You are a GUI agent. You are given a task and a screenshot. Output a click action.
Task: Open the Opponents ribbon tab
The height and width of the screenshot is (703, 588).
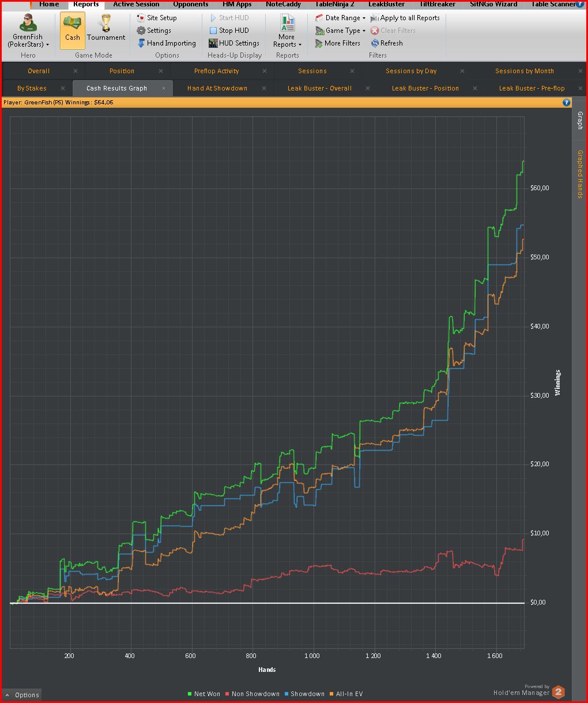pos(191,4)
